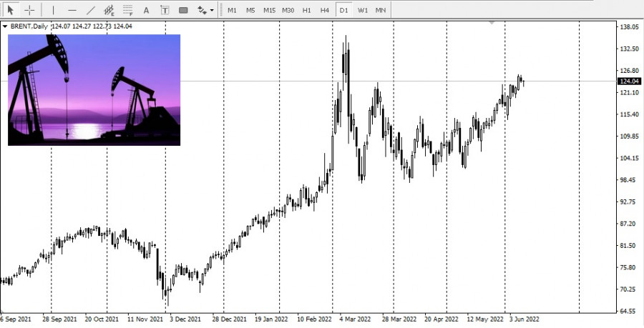Pick the Trendline drawing tool
The height and width of the screenshot is (328, 644).
pyautogui.click(x=91, y=10)
